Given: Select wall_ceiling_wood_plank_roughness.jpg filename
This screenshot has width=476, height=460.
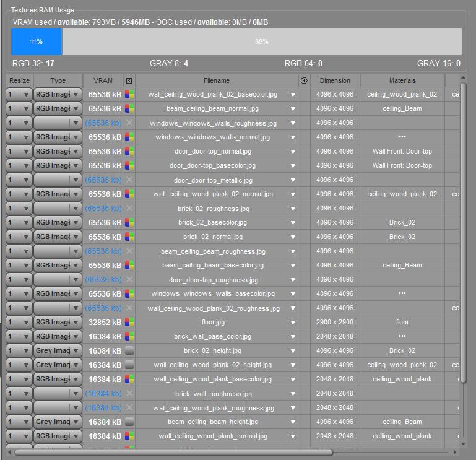Looking at the screenshot, I should [214, 408].
